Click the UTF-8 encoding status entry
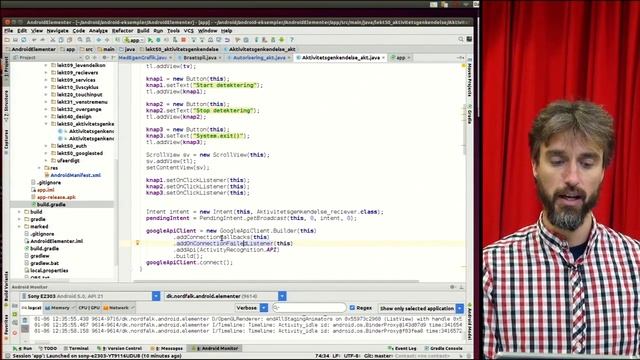 click(x=351, y=356)
